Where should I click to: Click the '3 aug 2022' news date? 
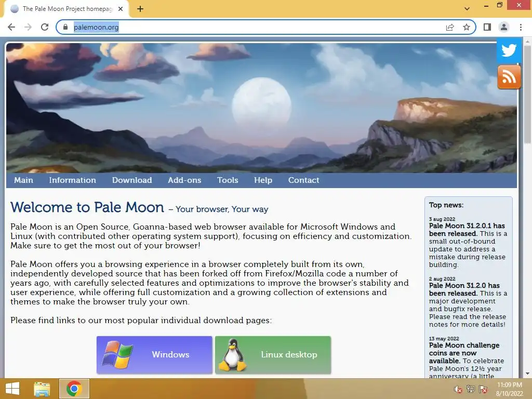click(442, 219)
